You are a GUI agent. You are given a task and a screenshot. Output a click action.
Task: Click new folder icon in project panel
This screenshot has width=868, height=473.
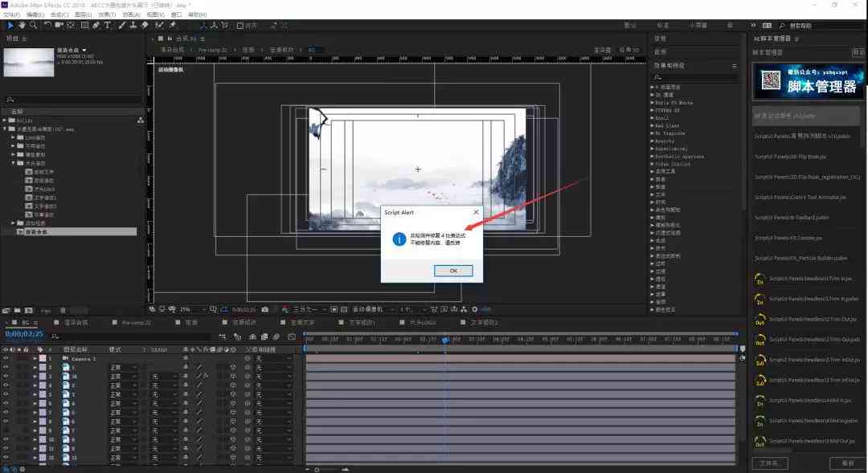click(x=17, y=310)
